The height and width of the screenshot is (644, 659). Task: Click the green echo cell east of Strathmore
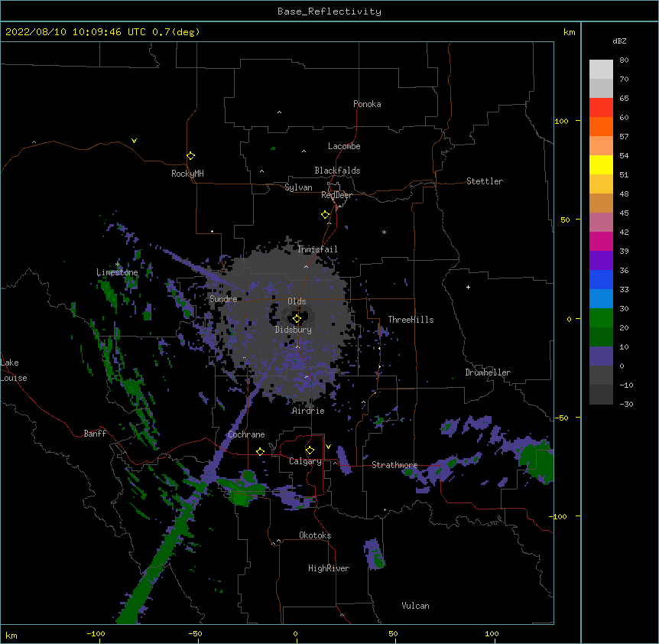[538, 460]
